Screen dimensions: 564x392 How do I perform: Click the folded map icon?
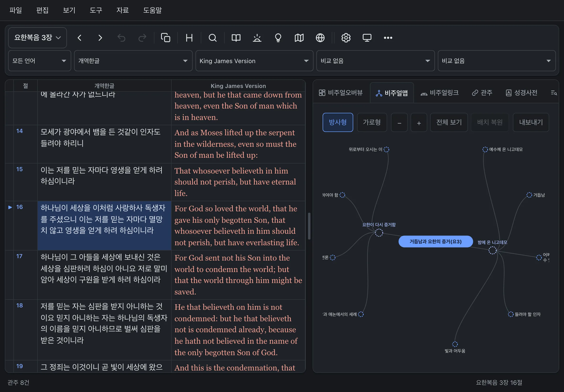299,38
